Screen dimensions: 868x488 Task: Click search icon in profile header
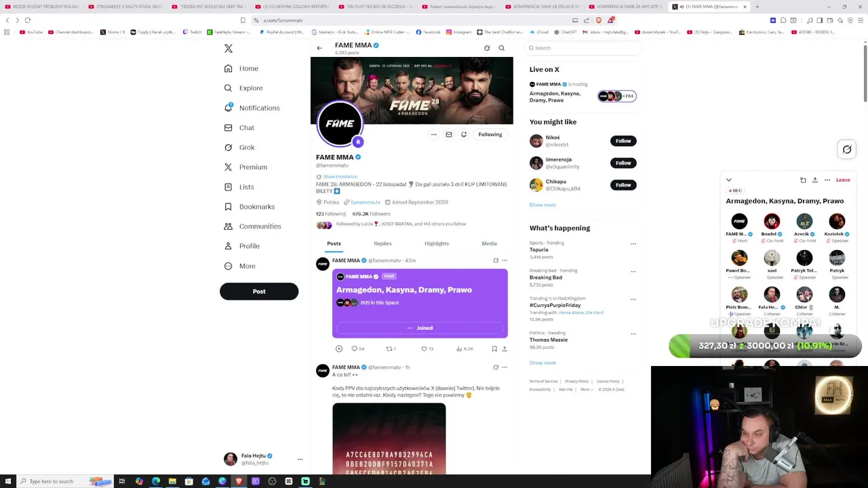click(x=502, y=48)
